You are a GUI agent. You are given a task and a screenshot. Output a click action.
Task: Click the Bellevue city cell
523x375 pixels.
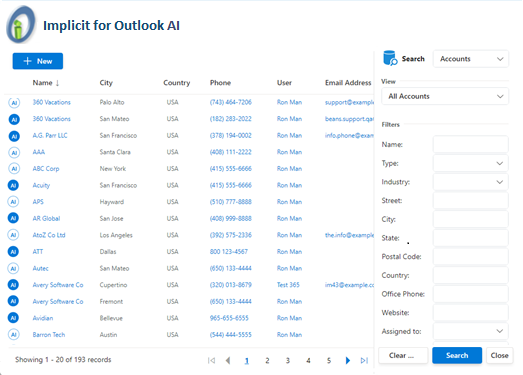click(x=111, y=318)
